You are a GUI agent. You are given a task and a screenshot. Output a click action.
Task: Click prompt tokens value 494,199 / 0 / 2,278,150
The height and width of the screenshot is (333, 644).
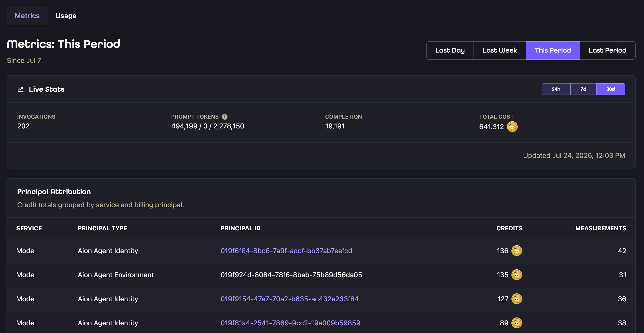[x=208, y=126]
